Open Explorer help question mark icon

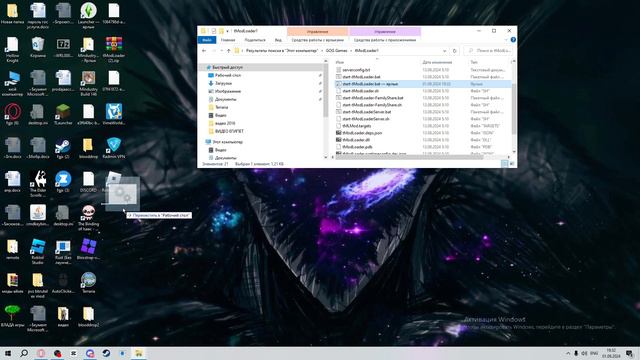(513, 40)
